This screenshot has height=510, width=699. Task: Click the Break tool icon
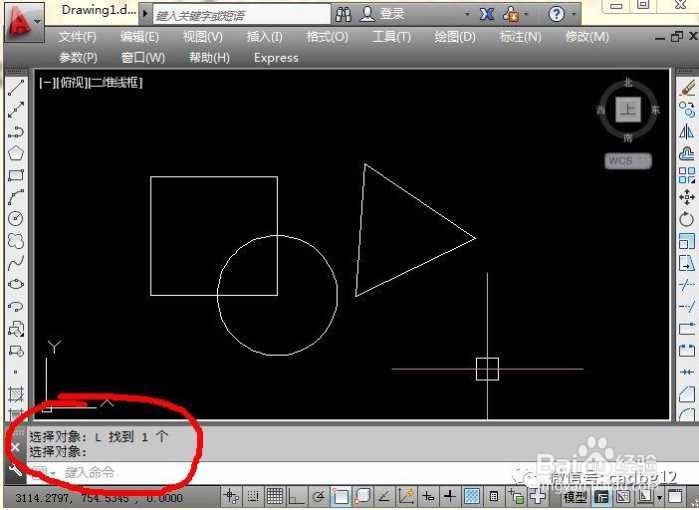pyautogui.click(x=687, y=350)
